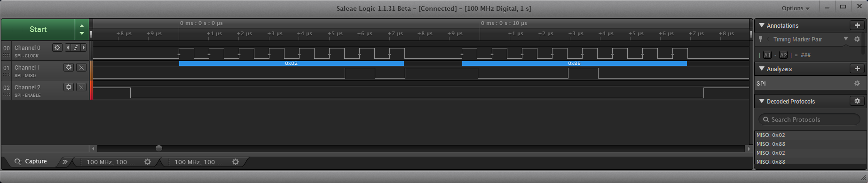Open Timing Marker Pair gear settings

(857, 39)
